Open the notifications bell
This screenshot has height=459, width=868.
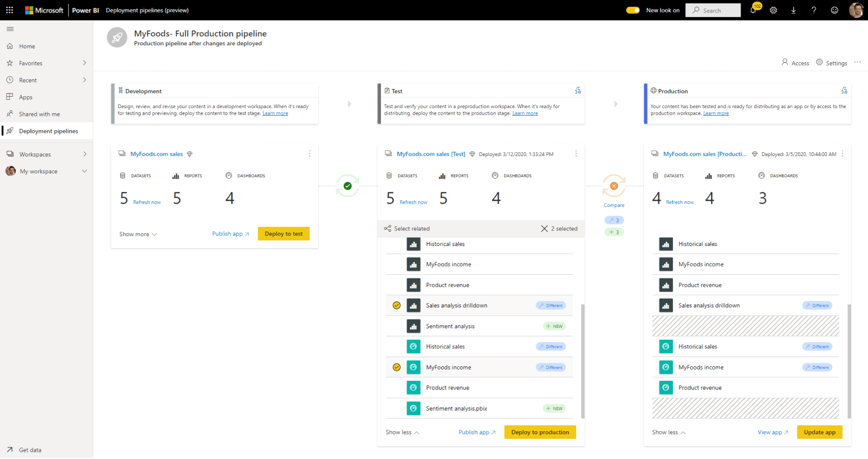pyautogui.click(x=753, y=10)
